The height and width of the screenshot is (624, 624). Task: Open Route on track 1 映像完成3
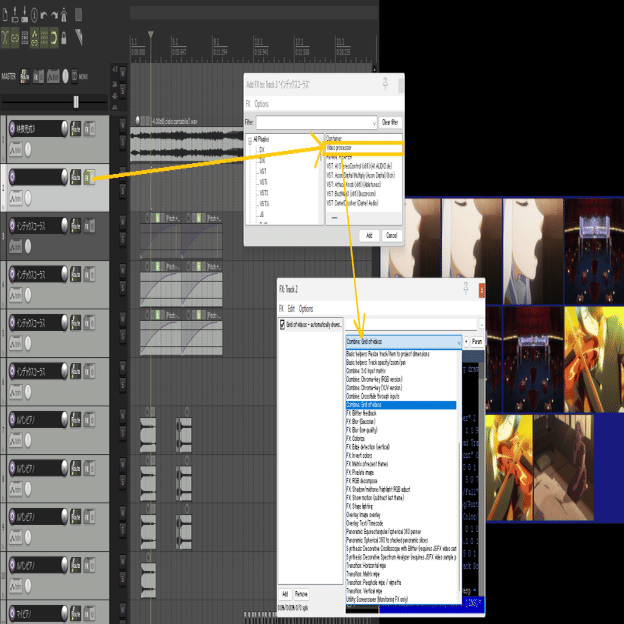(76, 129)
